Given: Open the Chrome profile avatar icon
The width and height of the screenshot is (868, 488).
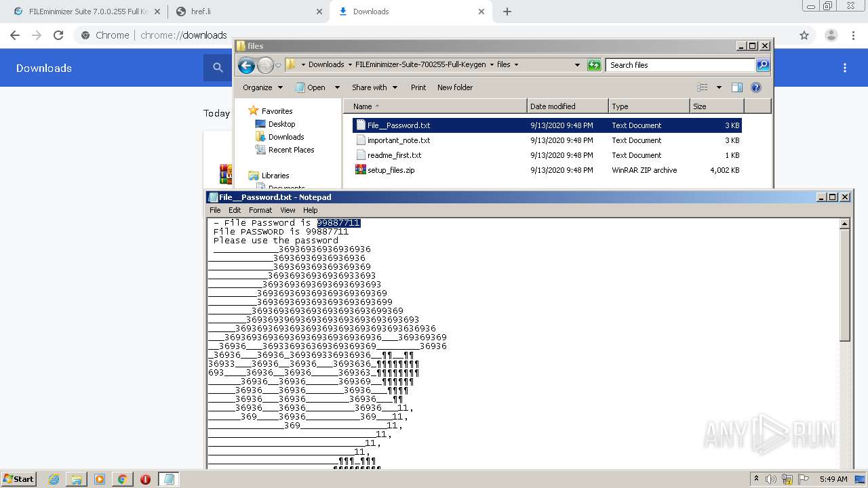Looking at the screenshot, I should click(831, 35).
